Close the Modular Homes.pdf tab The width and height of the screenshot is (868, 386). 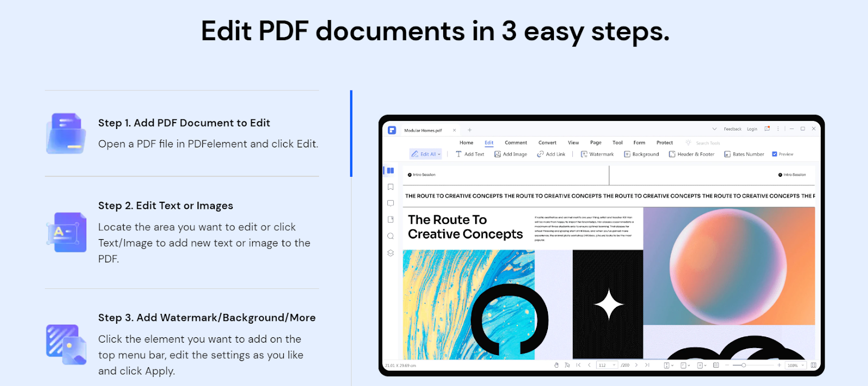tap(454, 130)
